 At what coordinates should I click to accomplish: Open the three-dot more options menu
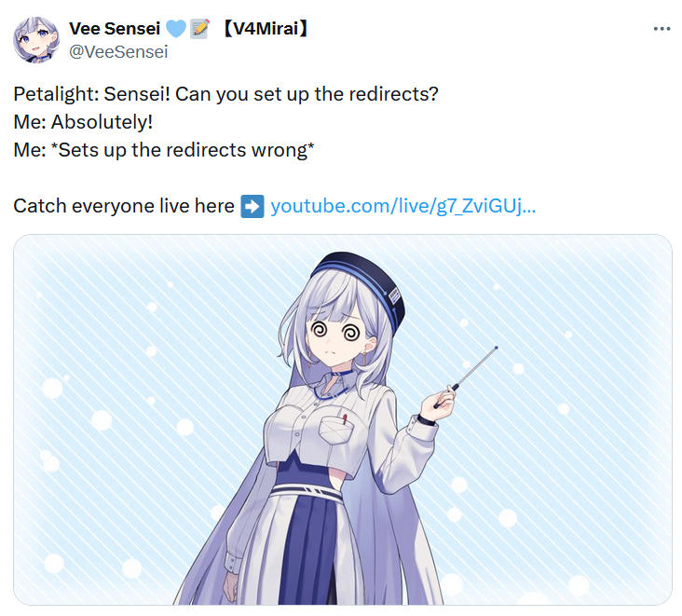click(x=662, y=29)
